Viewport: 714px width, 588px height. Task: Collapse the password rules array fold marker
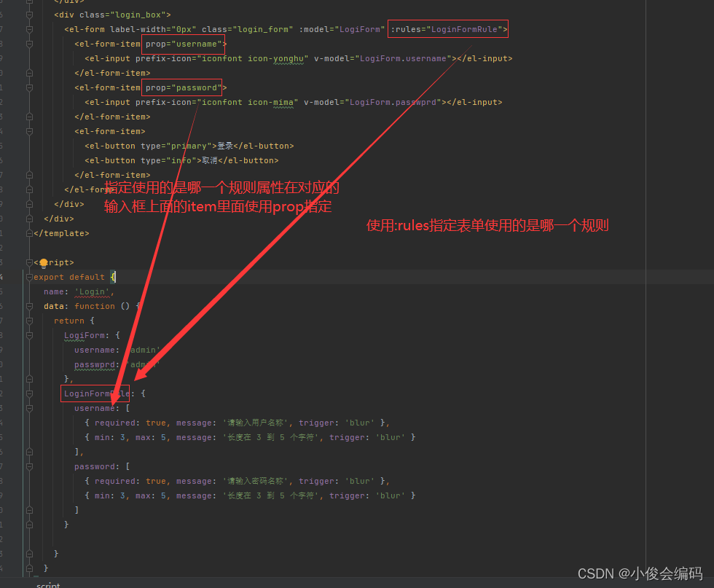28,466
